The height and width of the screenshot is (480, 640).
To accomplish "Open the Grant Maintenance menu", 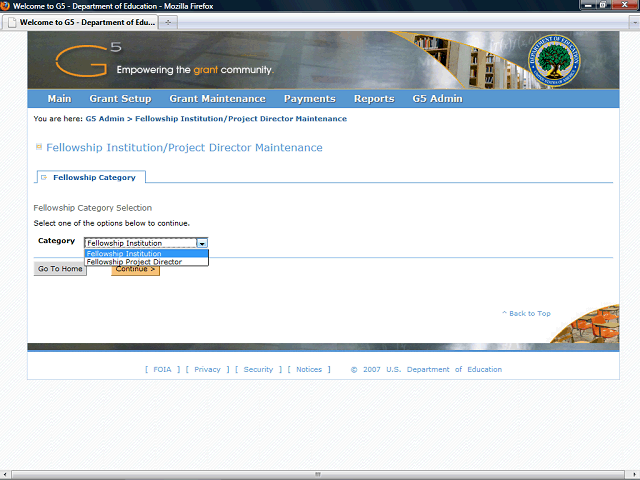I will 218,99.
